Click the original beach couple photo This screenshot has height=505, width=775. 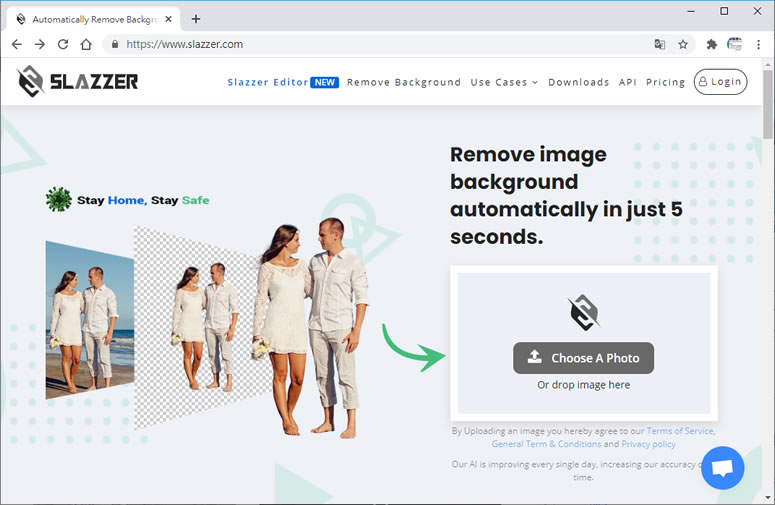click(89, 320)
